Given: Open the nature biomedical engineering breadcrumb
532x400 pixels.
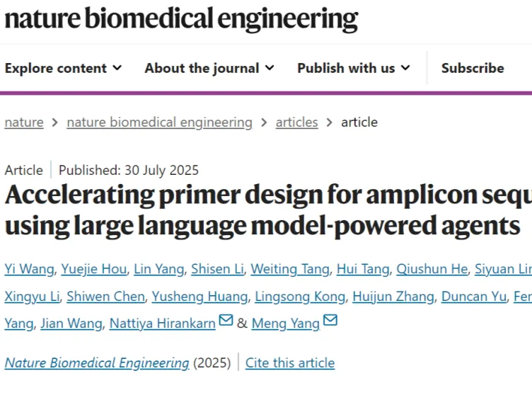Looking at the screenshot, I should pos(159,122).
